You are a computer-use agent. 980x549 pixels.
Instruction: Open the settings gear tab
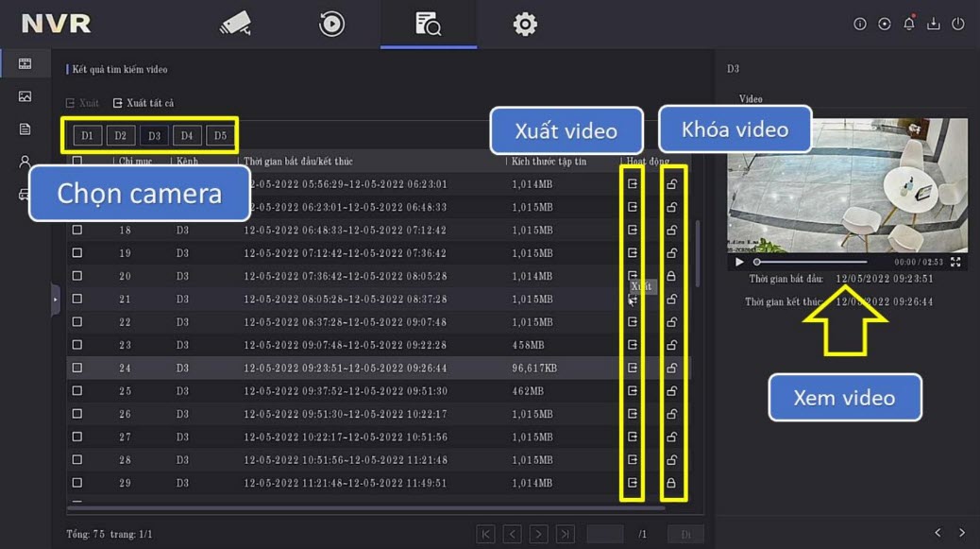tap(525, 24)
